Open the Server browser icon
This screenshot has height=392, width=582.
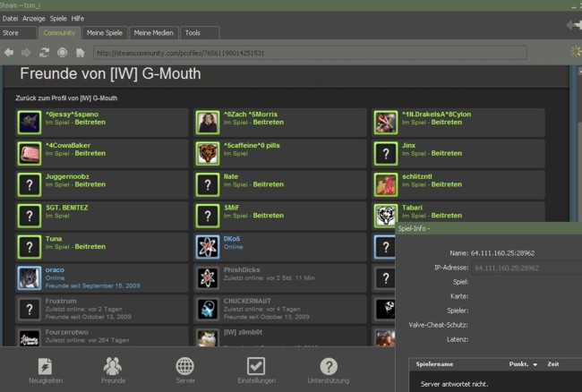pyautogui.click(x=185, y=371)
